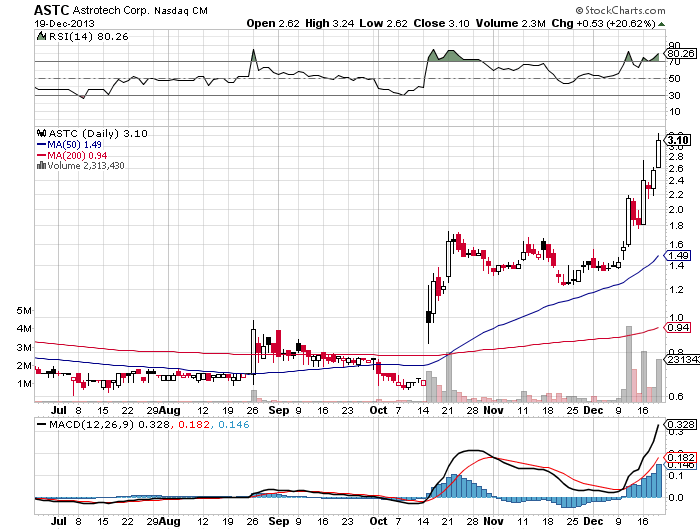
Task: Click the 2.0 label on the price axis
Action: tap(676, 209)
